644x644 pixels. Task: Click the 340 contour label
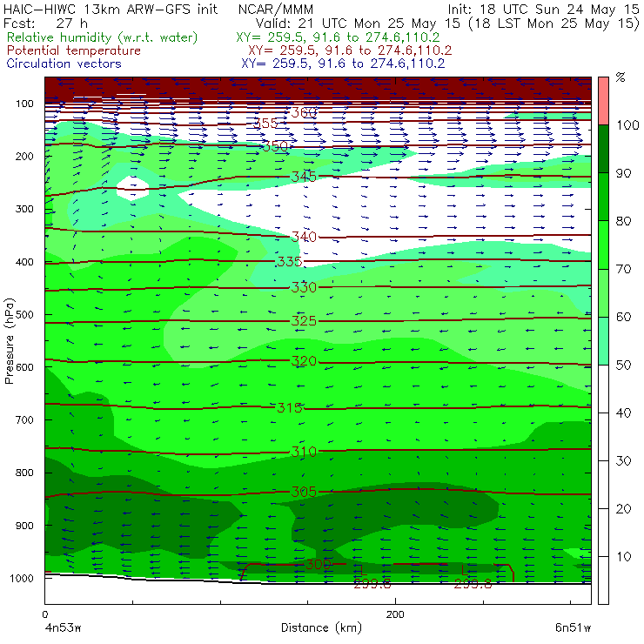coord(304,237)
